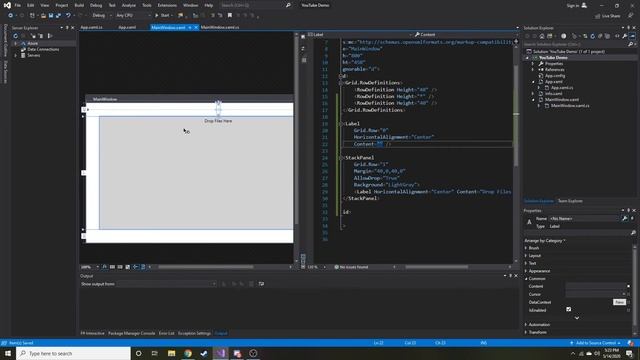Viewport: 640px width, 360px height.
Task: Open the Build menu
Action: (79, 5)
